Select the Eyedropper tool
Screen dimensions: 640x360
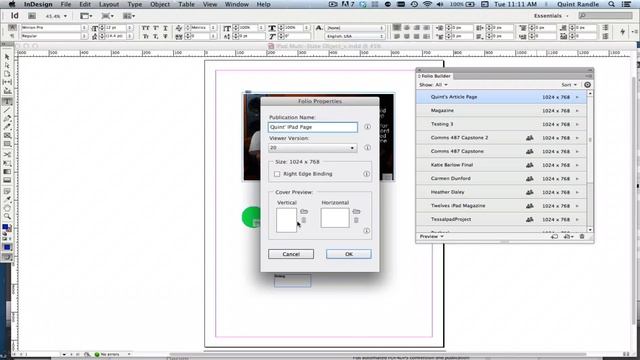[x=7, y=200]
